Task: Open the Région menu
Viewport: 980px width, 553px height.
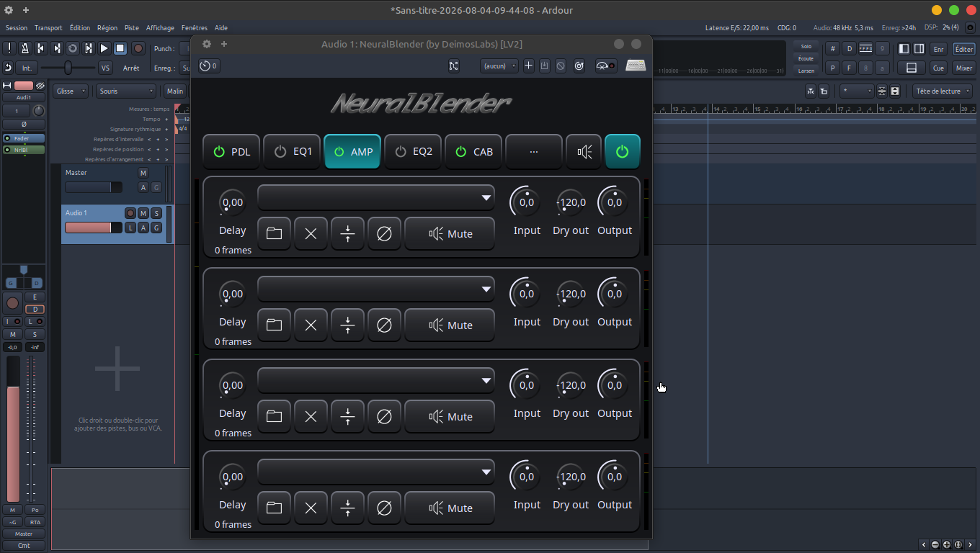Action: 107,27
